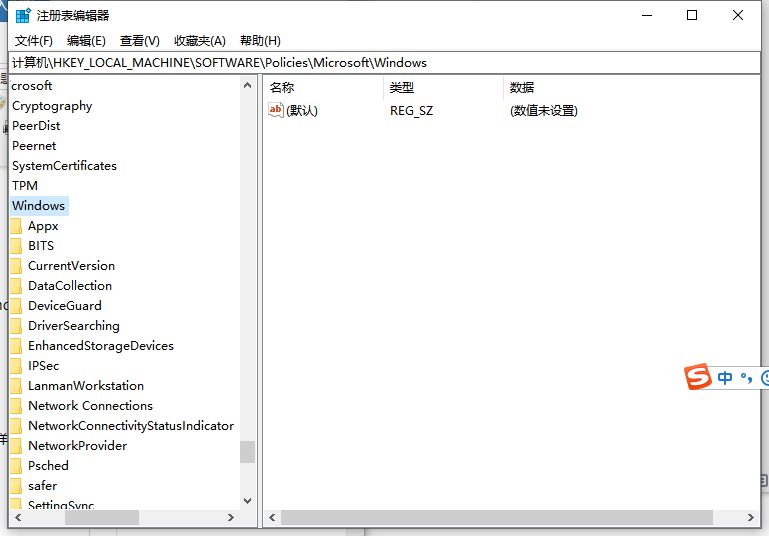Click the Appx folder icon
The height and width of the screenshot is (536, 769).
click(15, 226)
